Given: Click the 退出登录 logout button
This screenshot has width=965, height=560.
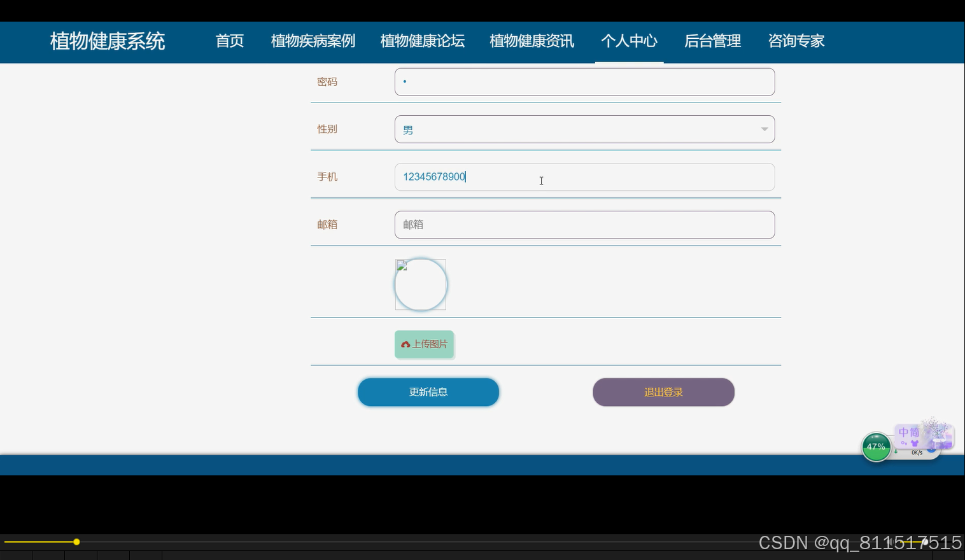Looking at the screenshot, I should point(663,392).
